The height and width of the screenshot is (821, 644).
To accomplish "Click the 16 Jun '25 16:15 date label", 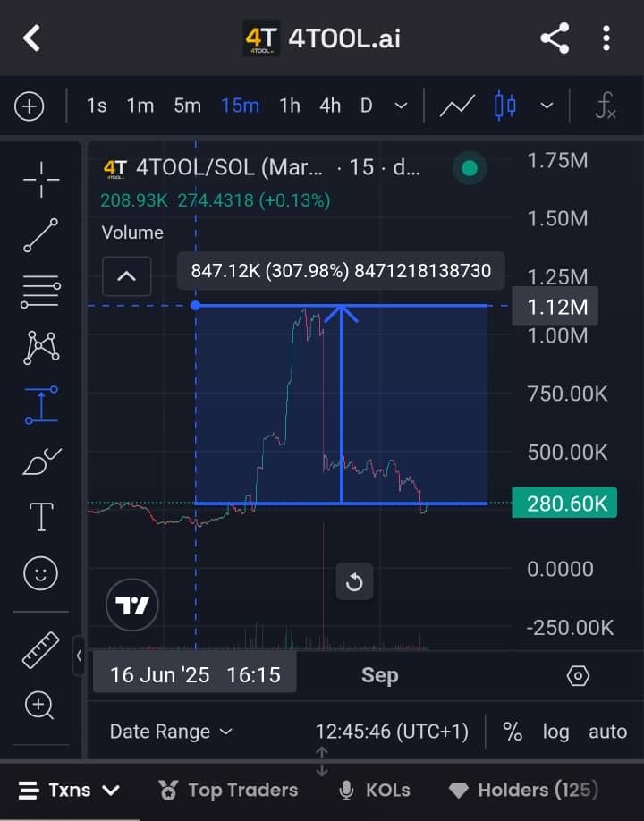I will pyautogui.click(x=195, y=675).
